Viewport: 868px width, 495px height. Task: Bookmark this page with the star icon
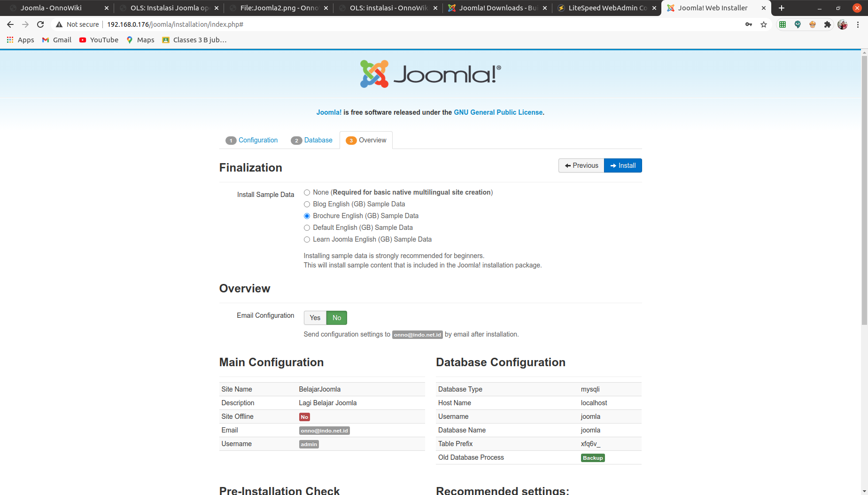tap(764, 24)
